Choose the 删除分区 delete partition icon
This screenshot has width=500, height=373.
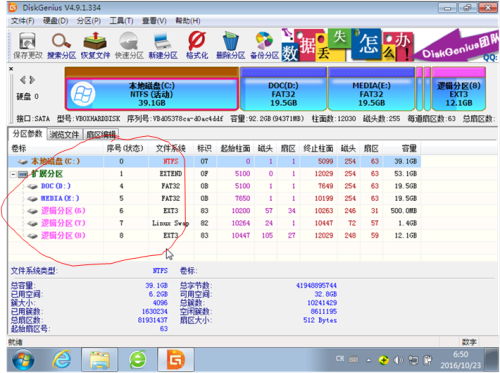231,46
